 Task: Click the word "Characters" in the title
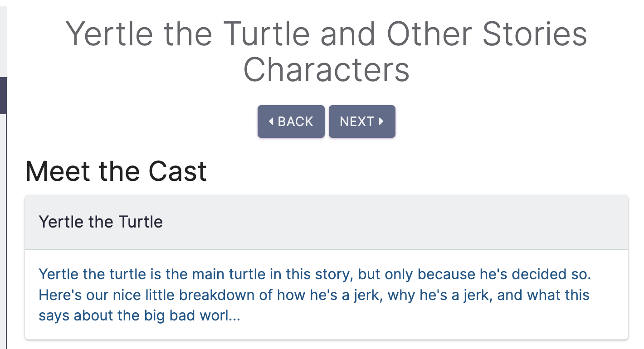[327, 69]
